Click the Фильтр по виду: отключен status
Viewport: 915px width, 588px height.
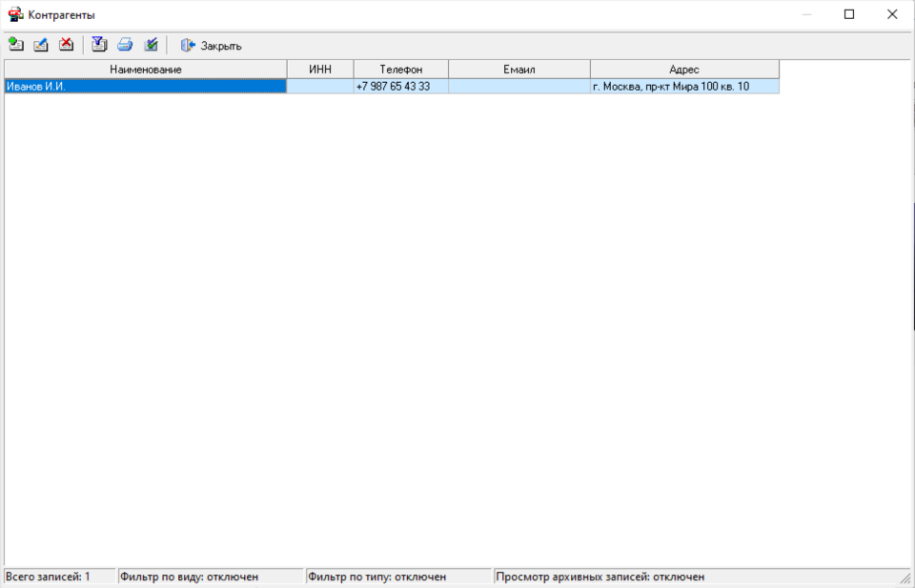pos(211,577)
